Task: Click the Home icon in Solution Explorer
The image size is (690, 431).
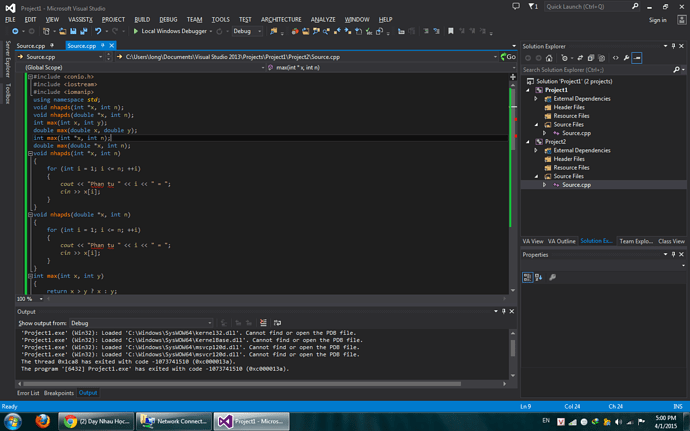Action: coord(549,58)
